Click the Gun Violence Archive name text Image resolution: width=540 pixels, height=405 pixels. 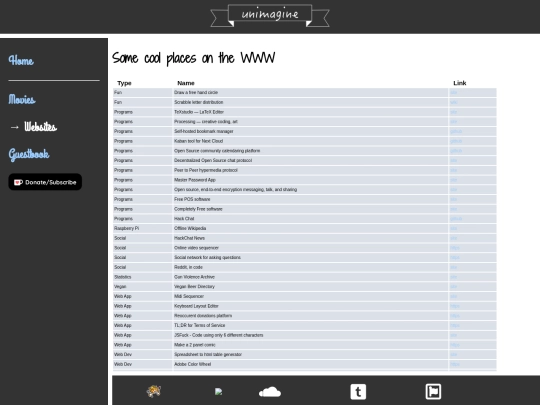point(195,277)
